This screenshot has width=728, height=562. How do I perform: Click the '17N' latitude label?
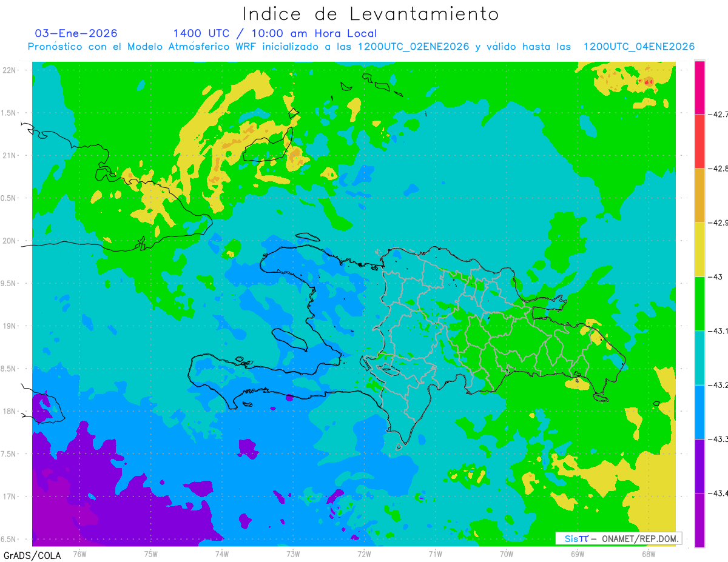pos(9,497)
